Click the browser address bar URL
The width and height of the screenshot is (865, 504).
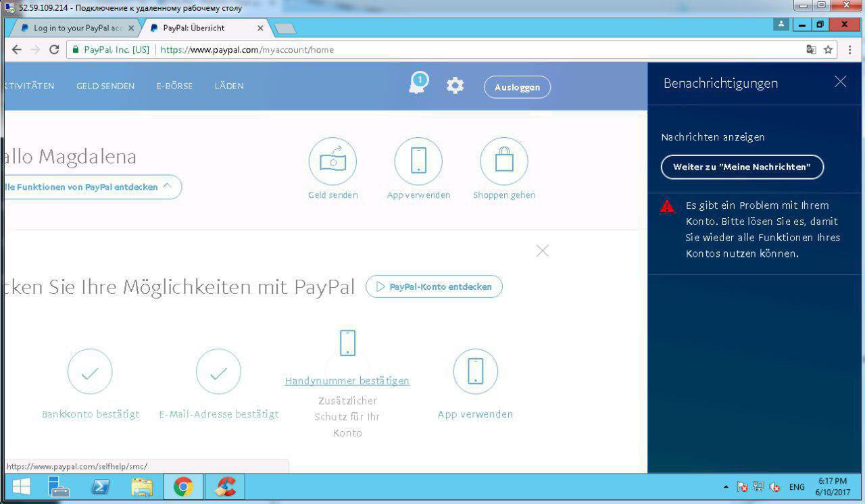tap(247, 49)
